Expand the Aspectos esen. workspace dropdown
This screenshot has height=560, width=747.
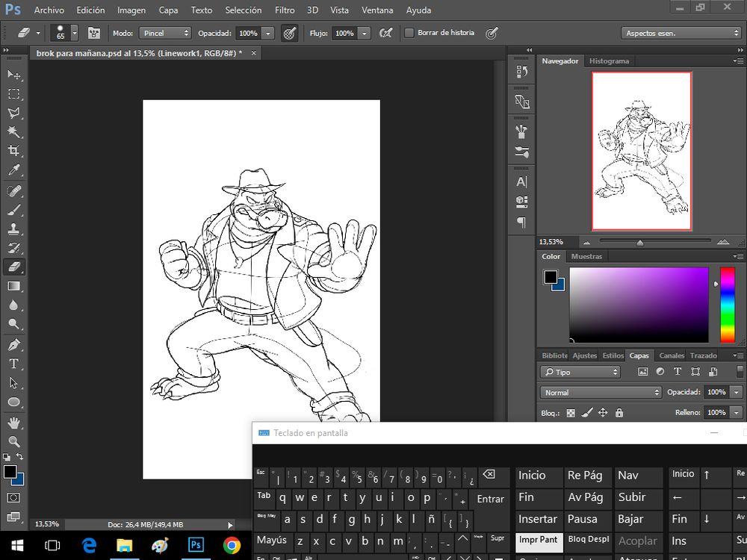tap(681, 33)
